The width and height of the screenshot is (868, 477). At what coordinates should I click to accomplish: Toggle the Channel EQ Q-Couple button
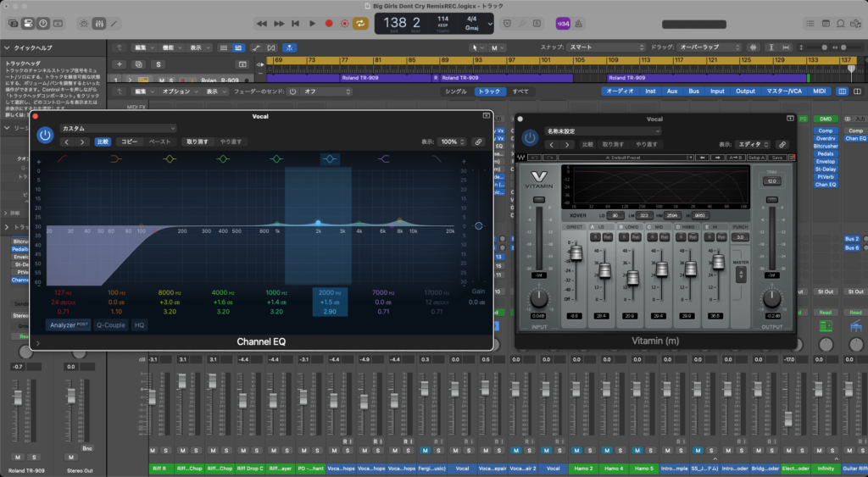pyautogui.click(x=111, y=324)
